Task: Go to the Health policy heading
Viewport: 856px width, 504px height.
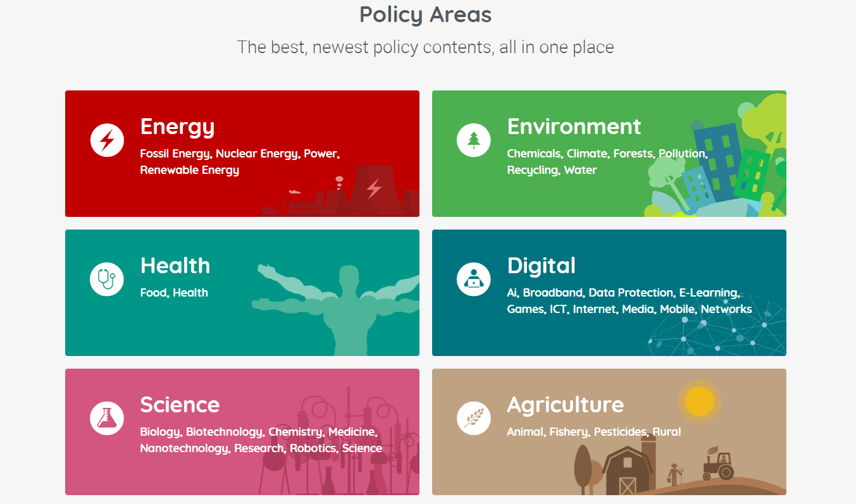Action: pos(175,266)
